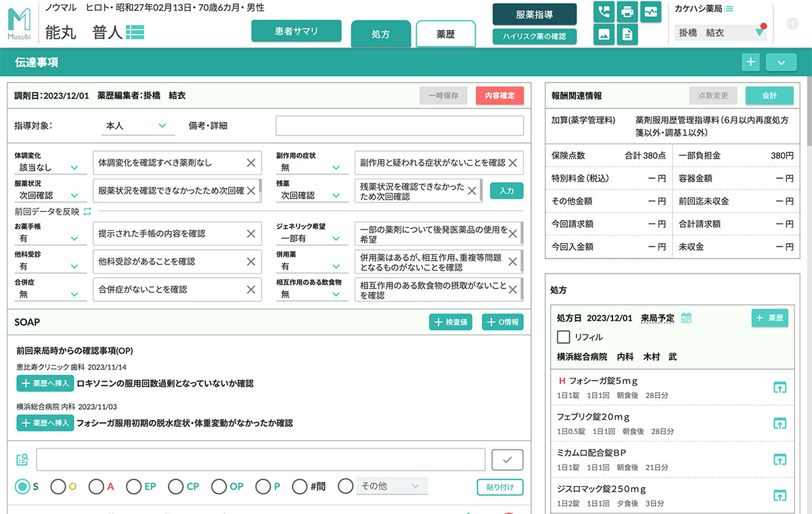Screen dimensions: 812x514
Task: Click 貼り付け paste button
Action: click(x=500, y=487)
